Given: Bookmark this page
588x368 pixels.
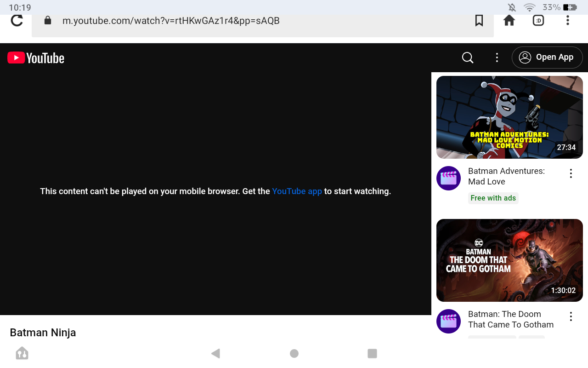Looking at the screenshot, I should point(479,20).
